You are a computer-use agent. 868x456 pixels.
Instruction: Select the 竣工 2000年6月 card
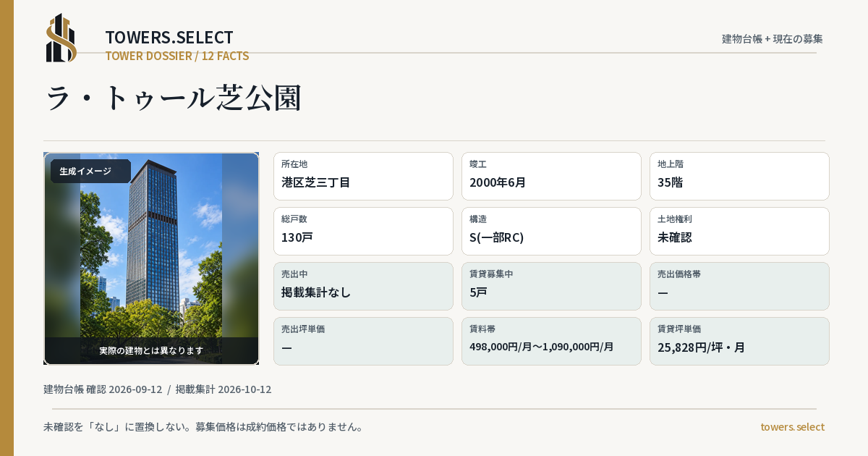coord(551,176)
